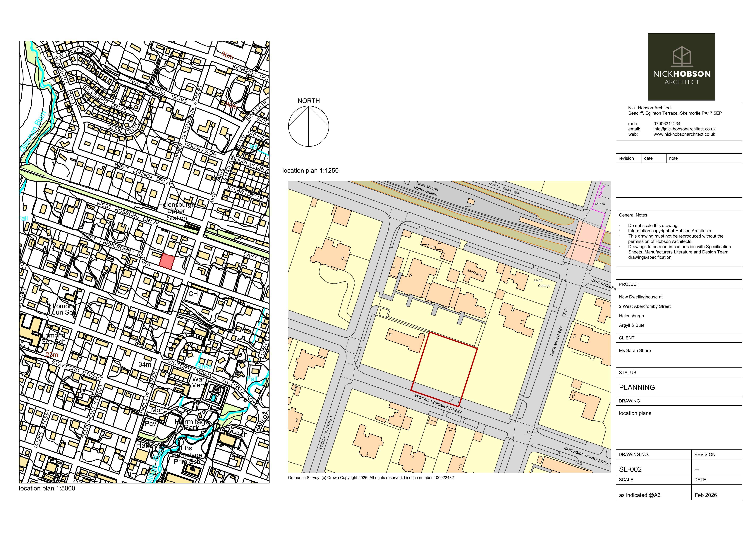The image size is (756, 535).
Task: Click the 'location plan 1:5000' caption
Action: pos(47,488)
